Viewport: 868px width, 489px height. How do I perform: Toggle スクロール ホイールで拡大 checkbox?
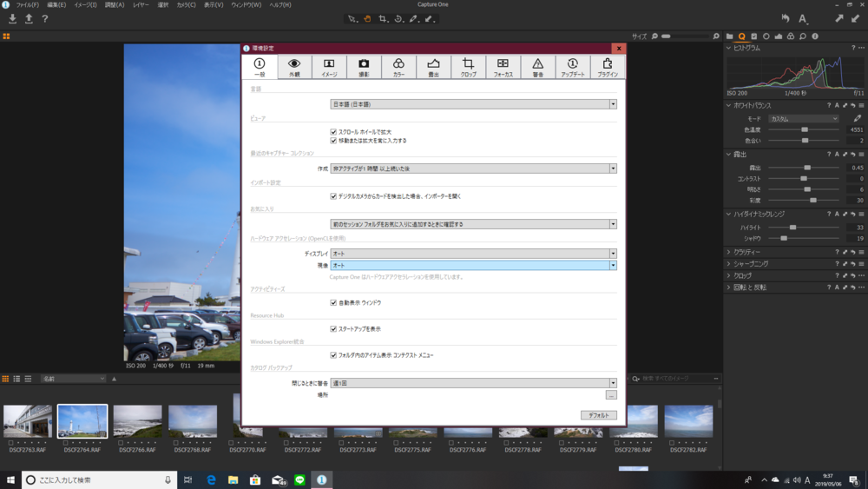click(333, 132)
